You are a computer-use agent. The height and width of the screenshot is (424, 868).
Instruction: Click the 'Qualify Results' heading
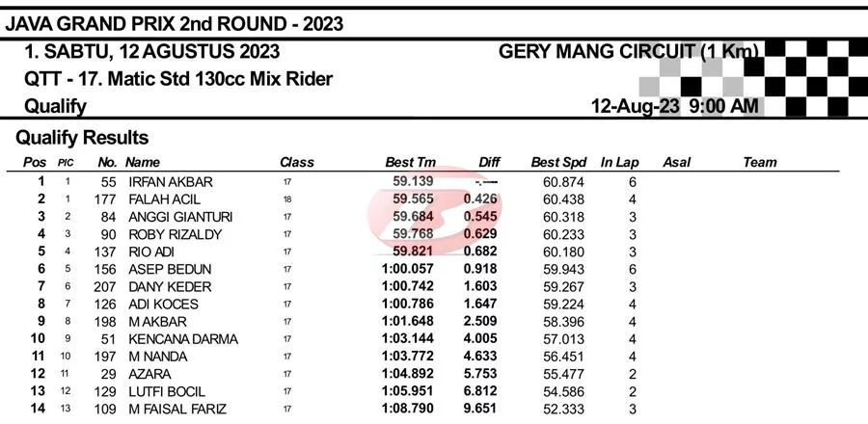click(82, 138)
